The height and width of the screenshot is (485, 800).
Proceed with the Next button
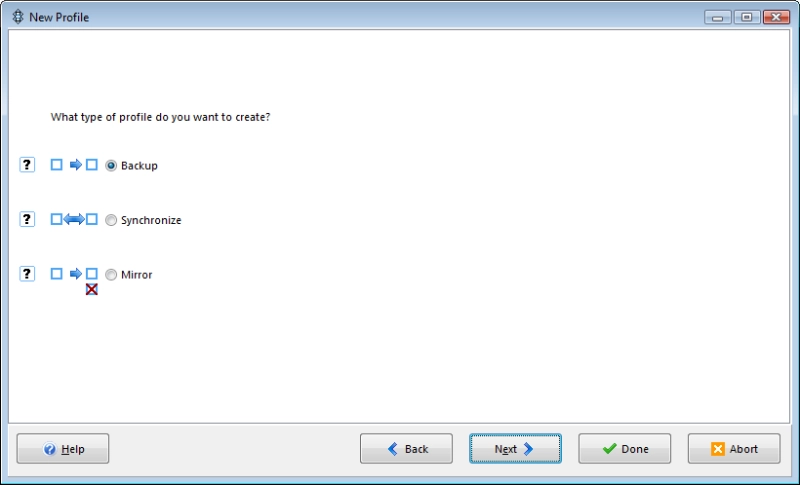point(515,449)
